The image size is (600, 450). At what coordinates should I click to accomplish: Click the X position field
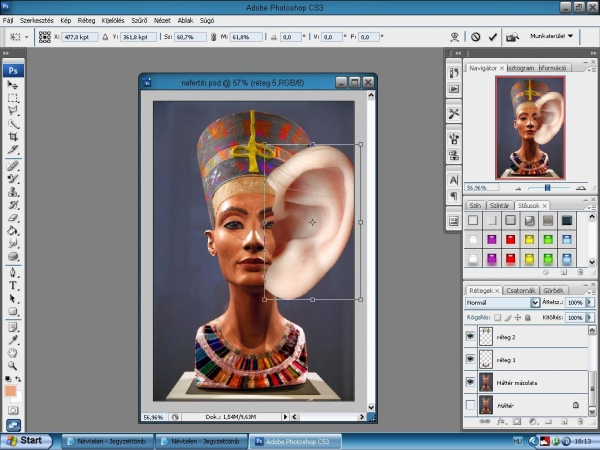pyautogui.click(x=80, y=37)
